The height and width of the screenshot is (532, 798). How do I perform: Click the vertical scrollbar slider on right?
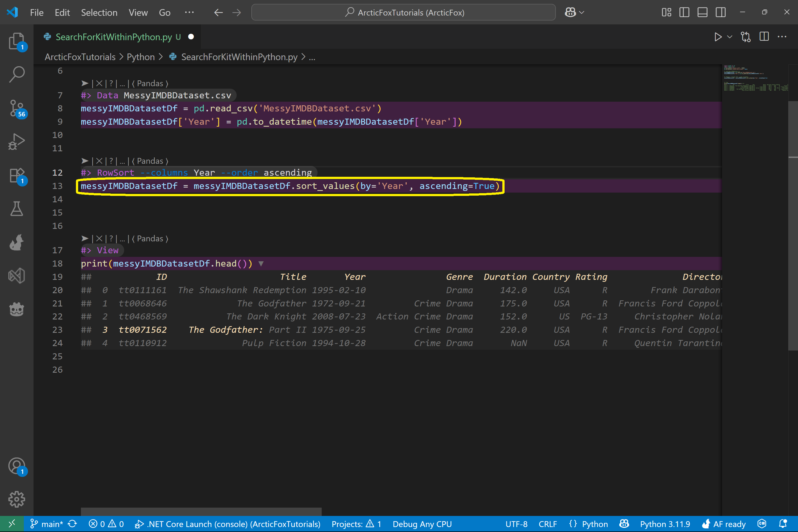click(x=793, y=225)
